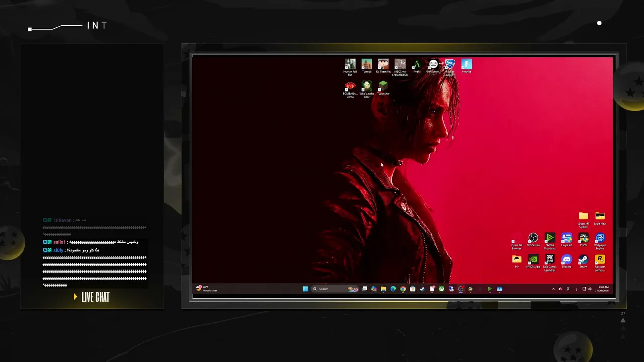
Task: Open the BOMBANANA Demo shortcut
Action: click(x=350, y=89)
